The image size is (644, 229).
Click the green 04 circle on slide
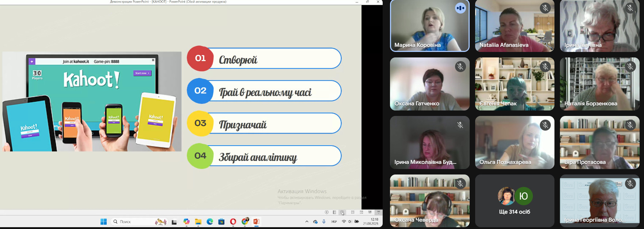tap(200, 156)
